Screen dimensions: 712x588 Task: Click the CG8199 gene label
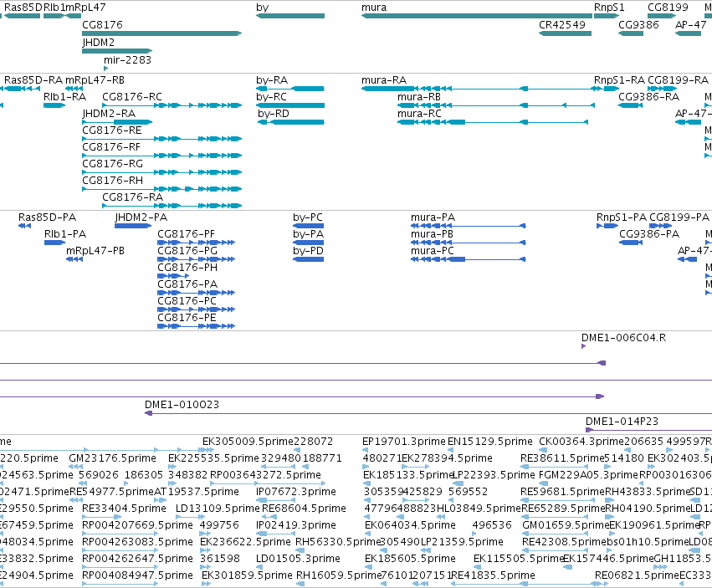click(x=668, y=8)
